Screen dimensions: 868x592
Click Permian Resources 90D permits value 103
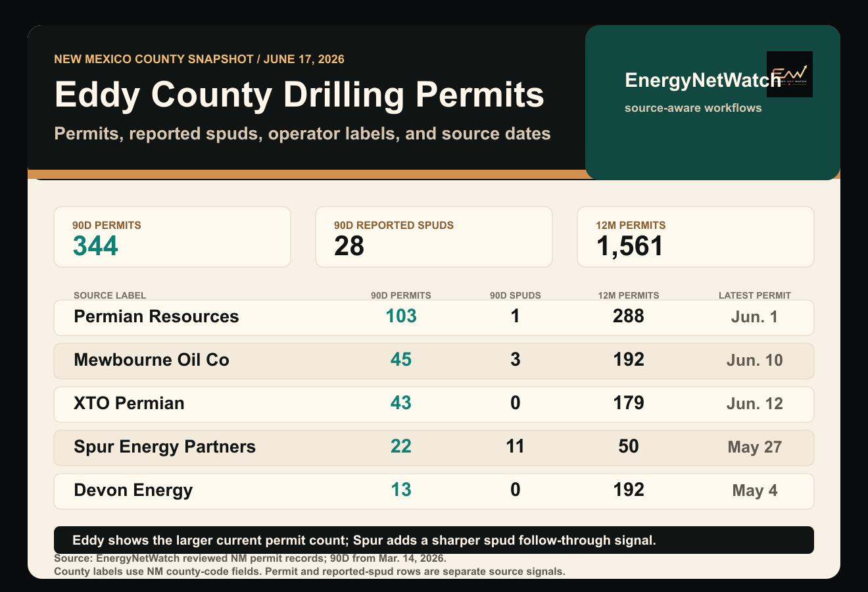tap(401, 316)
